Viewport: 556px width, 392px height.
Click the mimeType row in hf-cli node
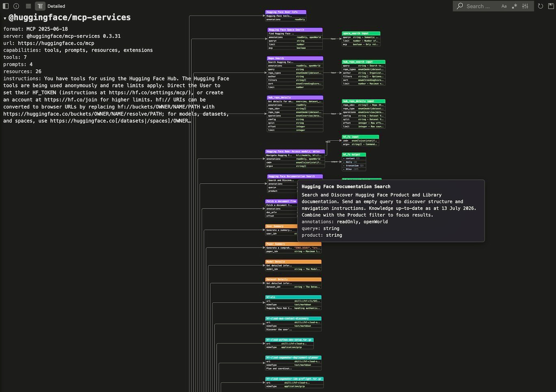point(293,305)
